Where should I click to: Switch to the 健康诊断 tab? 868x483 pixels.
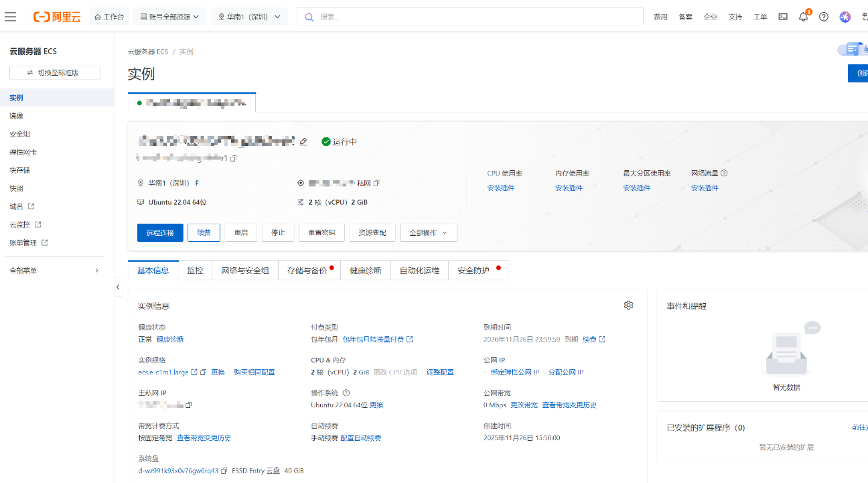tap(366, 271)
